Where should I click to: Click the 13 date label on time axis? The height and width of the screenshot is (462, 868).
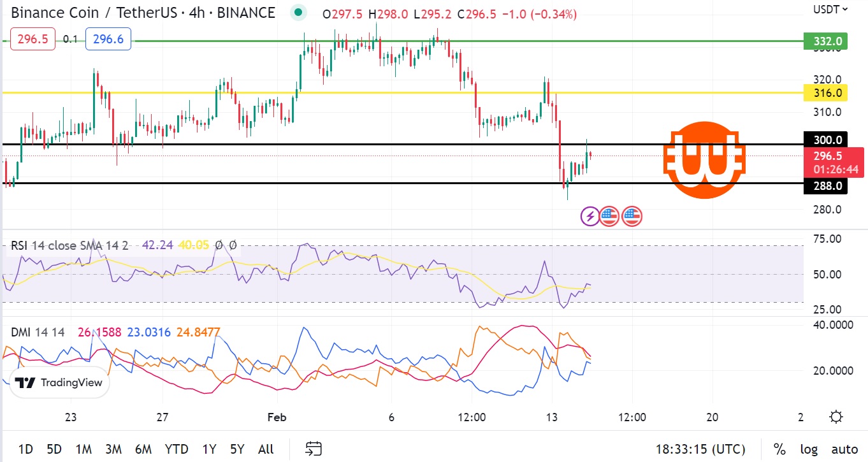click(x=552, y=417)
